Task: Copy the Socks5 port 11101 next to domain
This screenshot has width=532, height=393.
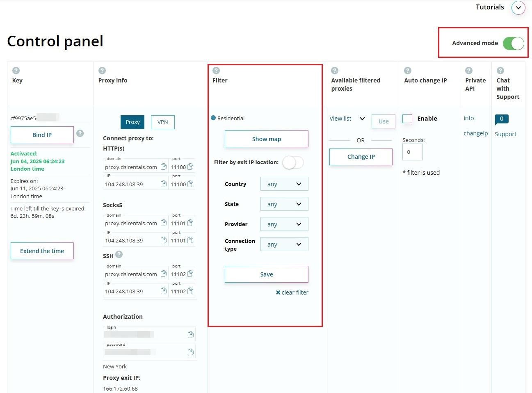Action: tap(190, 223)
